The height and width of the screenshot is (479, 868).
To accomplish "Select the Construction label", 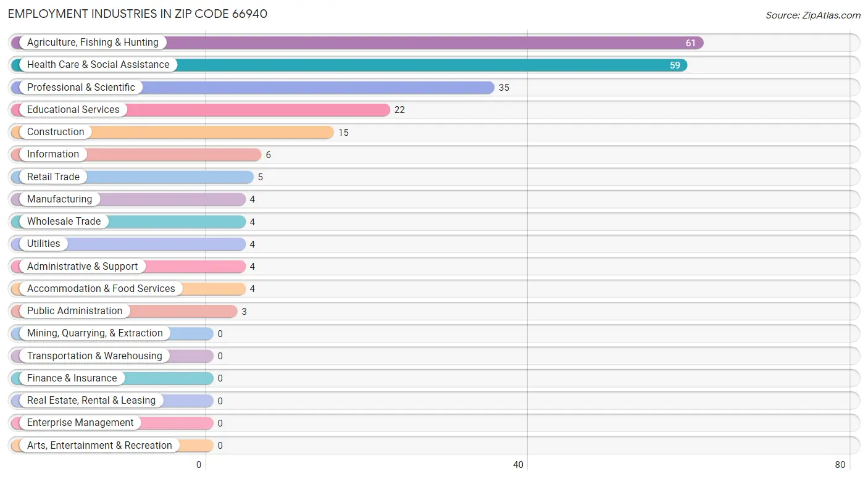I will pos(56,132).
